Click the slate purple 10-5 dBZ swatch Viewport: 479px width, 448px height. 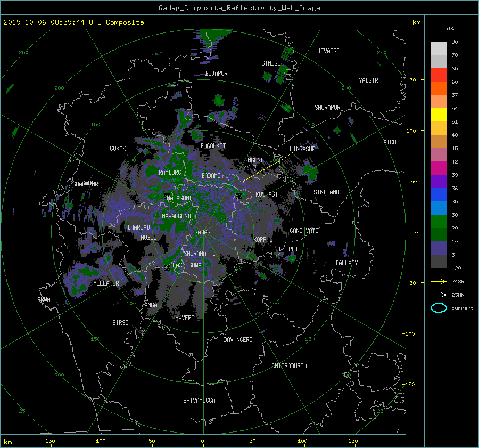[x=439, y=248]
